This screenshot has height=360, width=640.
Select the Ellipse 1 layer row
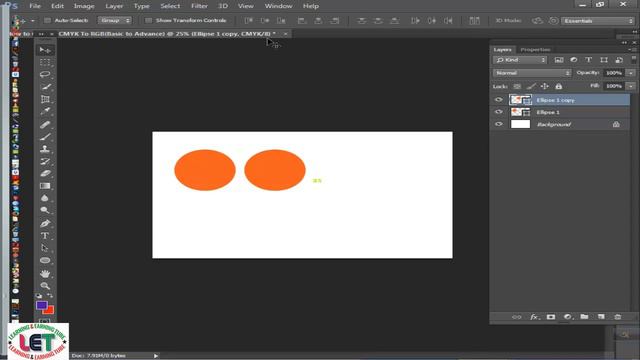pos(560,112)
